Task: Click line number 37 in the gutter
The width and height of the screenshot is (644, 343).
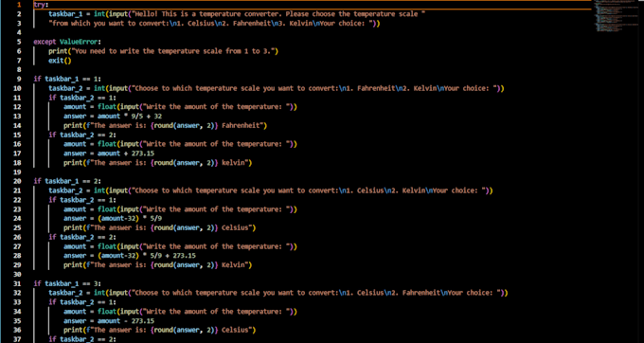Action: tap(18, 339)
